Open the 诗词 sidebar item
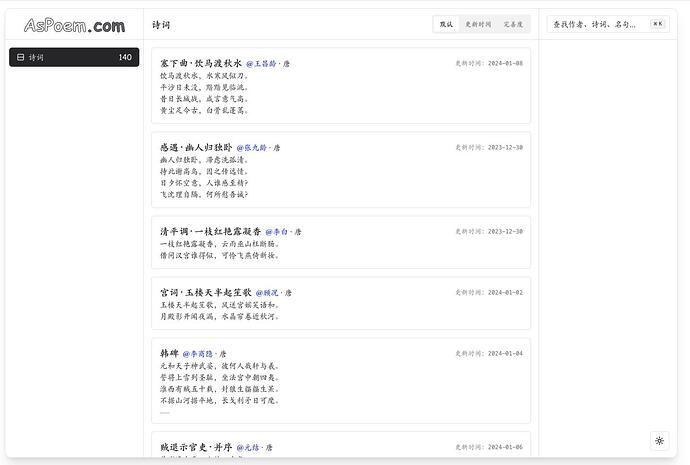690x465 pixels. 74,58
